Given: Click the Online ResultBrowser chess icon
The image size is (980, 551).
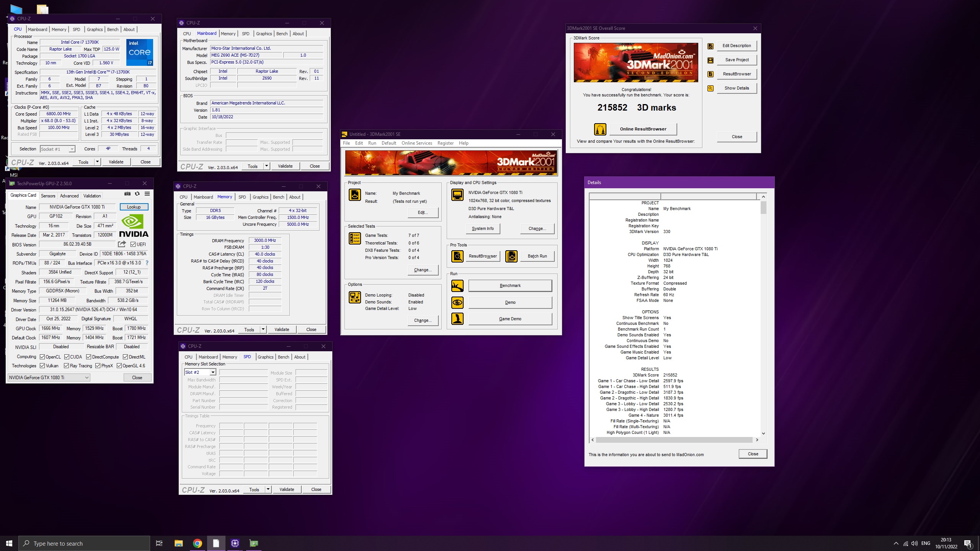Looking at the screenshot, I should click(600, 129).
